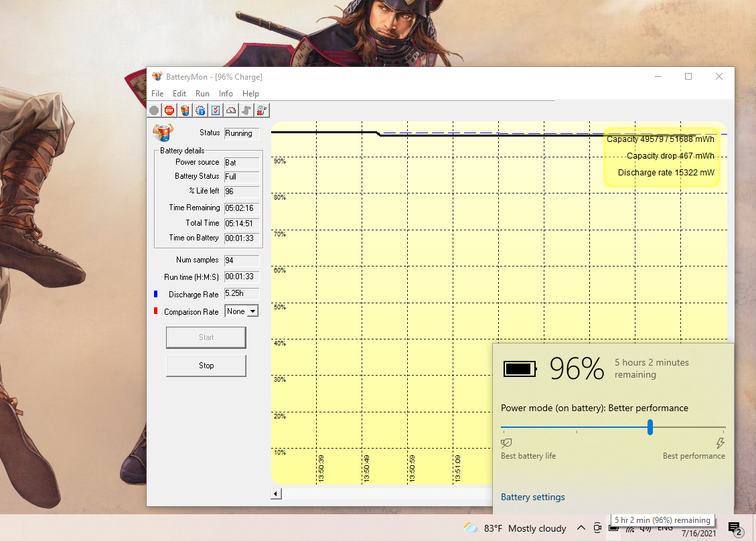Click the Num samples value 94
This screenshot has height=541, width=756.
pyautogui.click(x=242, y=260)
